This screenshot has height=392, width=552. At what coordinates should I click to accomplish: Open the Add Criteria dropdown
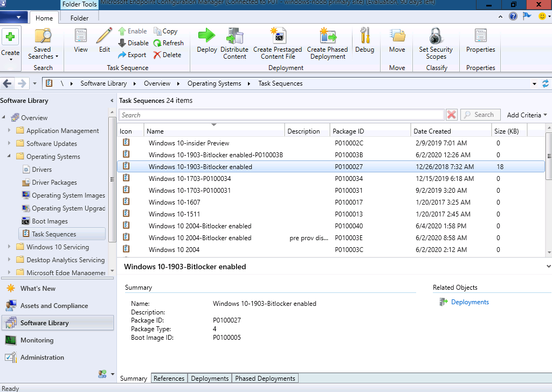point(527,115)
